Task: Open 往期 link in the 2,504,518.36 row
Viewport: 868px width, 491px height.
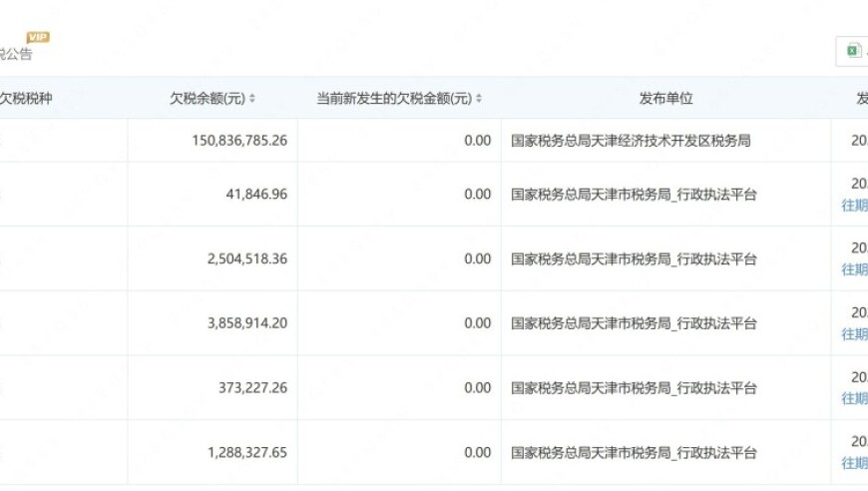Action: click(855, 270)
